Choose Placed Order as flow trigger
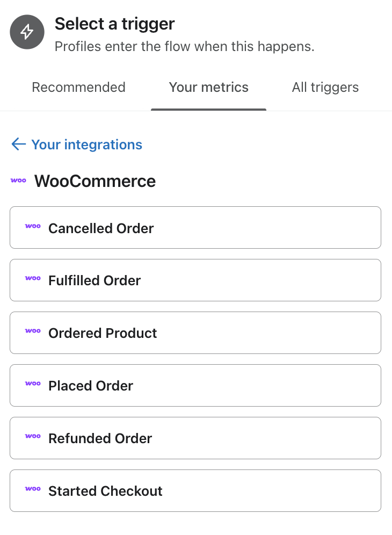392x535 pixels. tap(195, 386)
